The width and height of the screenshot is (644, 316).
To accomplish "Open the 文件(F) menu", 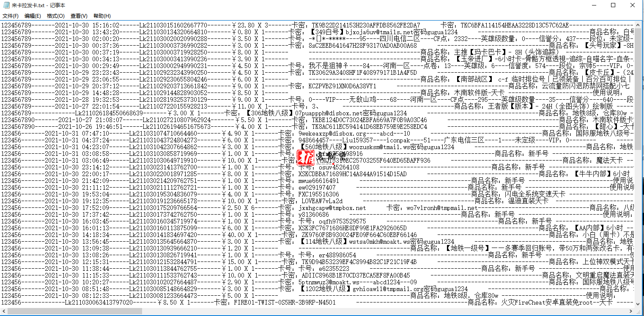I will 11,16.
